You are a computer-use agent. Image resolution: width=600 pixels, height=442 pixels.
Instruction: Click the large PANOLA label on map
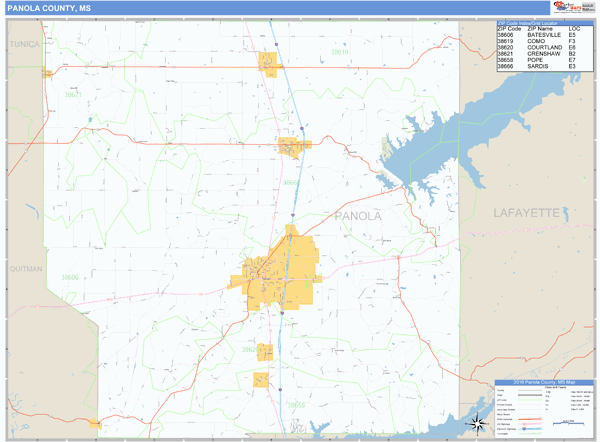[357, 215]
